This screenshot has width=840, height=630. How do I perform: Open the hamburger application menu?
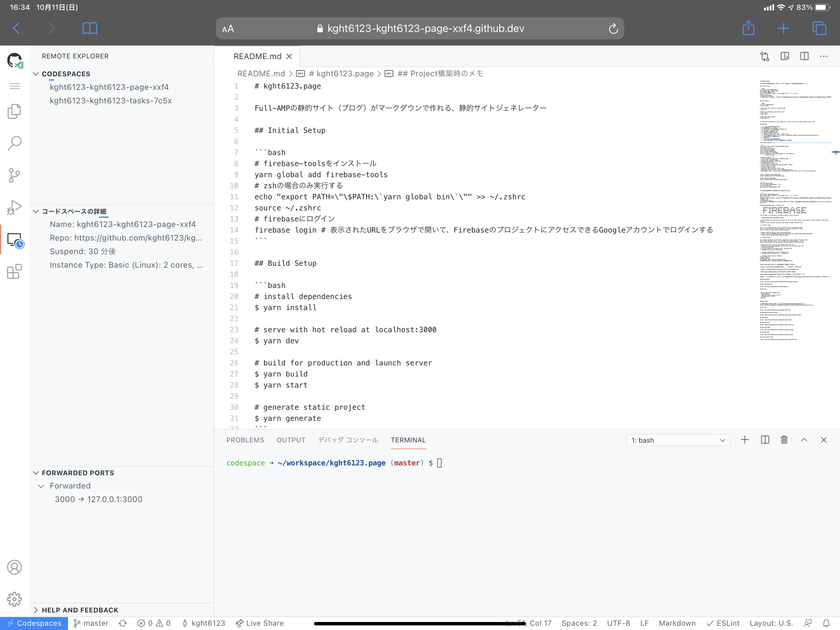pos(15,86)
